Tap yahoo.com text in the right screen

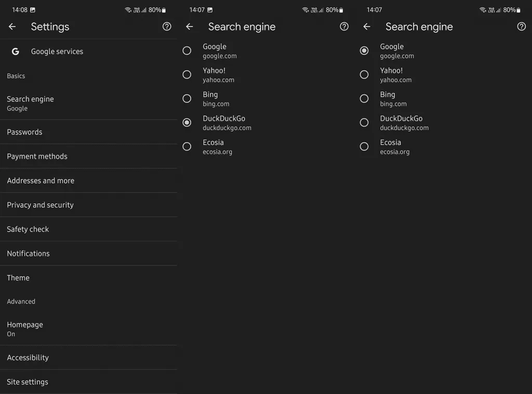pyautogui.click(x=395, y=80)
